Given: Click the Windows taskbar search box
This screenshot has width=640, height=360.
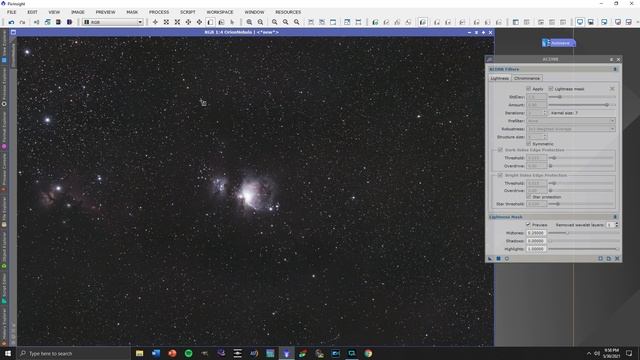Looking at the screenshot, I should (73, 353).
